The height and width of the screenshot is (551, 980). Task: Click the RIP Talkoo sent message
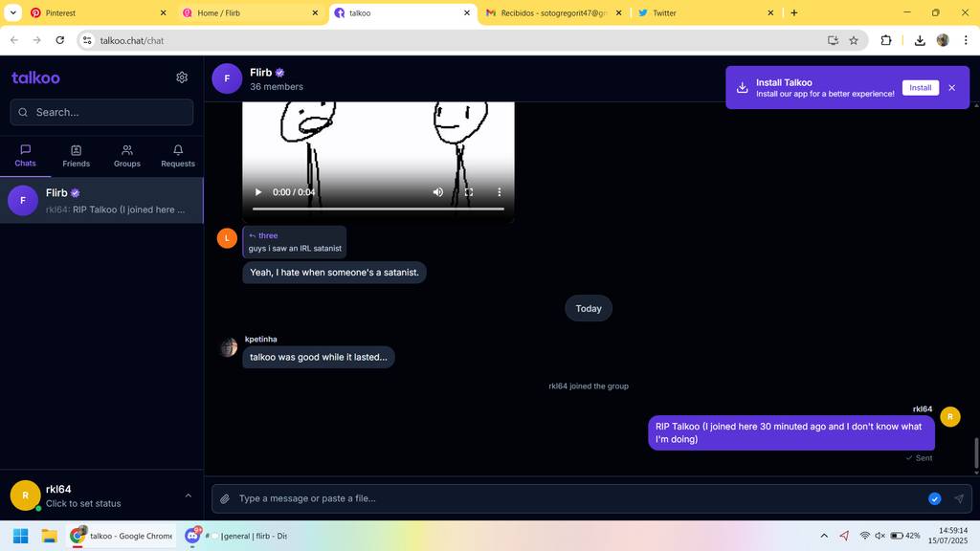[x=791, y=433]
